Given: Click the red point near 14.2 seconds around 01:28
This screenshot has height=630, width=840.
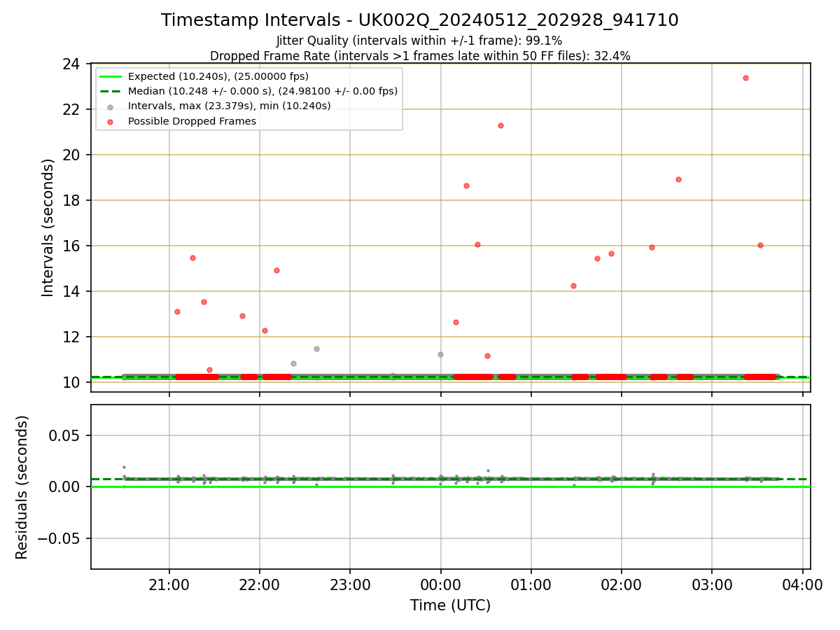Looking at the screenshot, I should (x=573, y=286).
